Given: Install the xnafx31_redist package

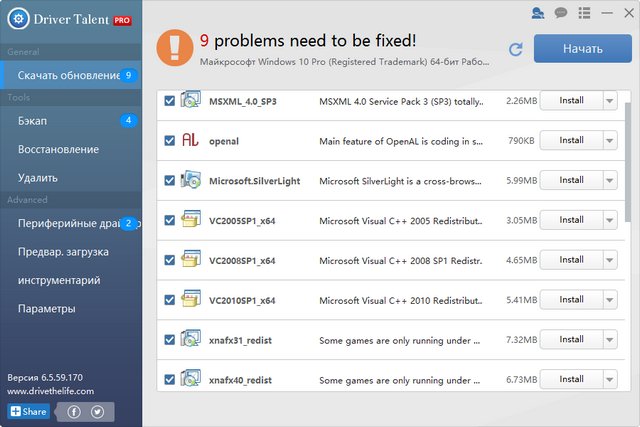Looking at the screenshot, I should (x=571, y=339).
